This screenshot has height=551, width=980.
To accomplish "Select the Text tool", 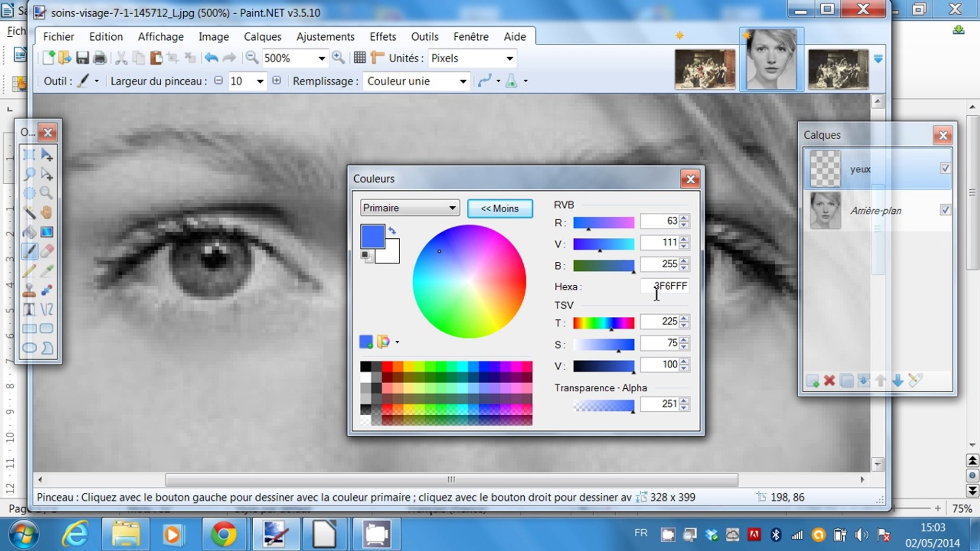I will tap(29, 309).
